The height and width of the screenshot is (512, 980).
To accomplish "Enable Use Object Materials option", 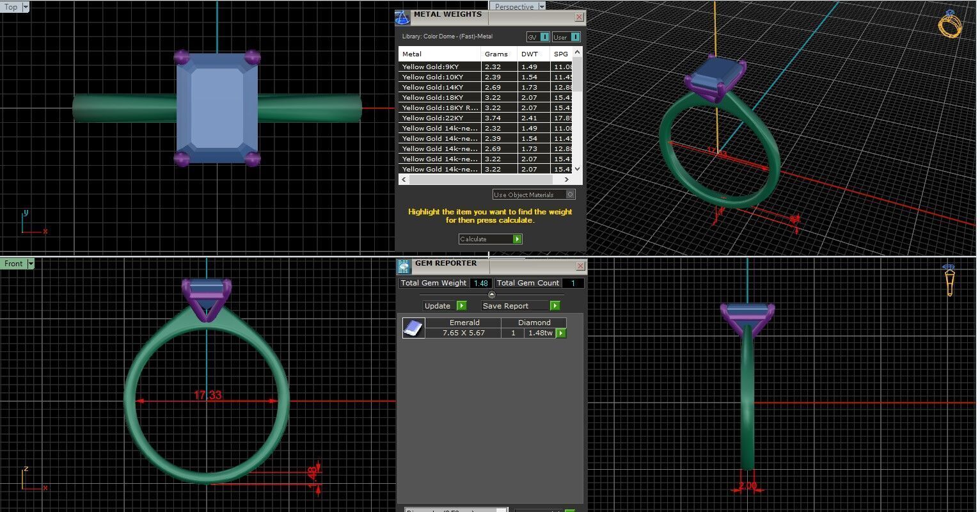I will (x=534, y=195).
